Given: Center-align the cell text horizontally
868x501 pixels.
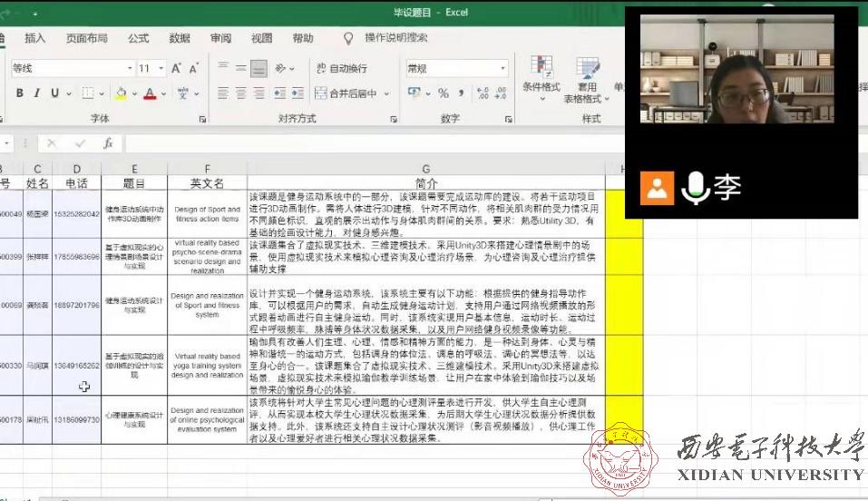Looking at the screenshot, I should tap(241, 93).
